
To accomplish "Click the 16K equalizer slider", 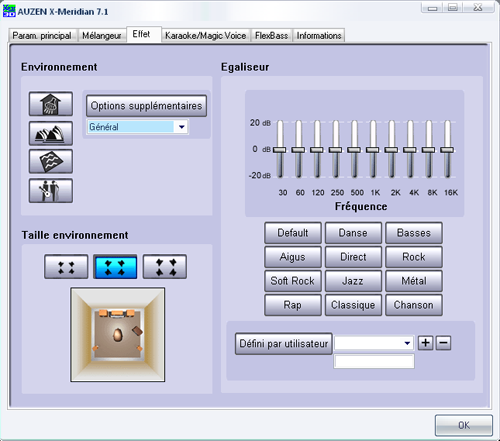I will click(447, 150).
